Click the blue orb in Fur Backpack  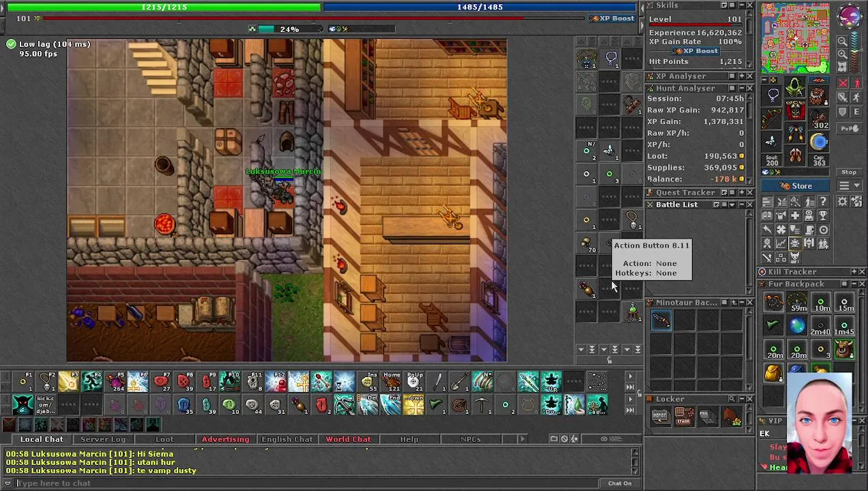click(797, 326)
